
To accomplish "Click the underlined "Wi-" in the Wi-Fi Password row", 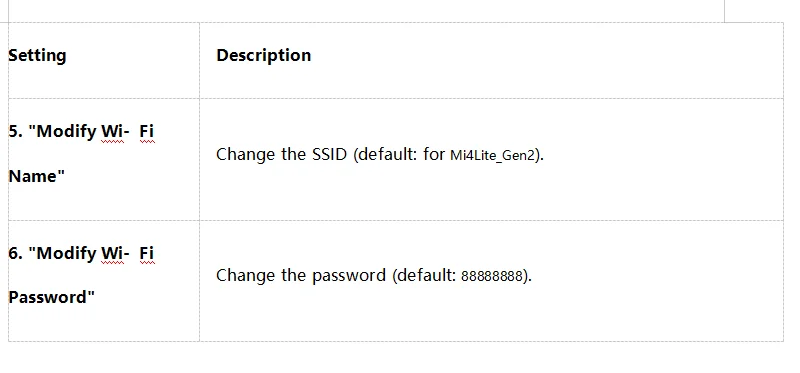I will pyautogui.click(x=115, y=254).
